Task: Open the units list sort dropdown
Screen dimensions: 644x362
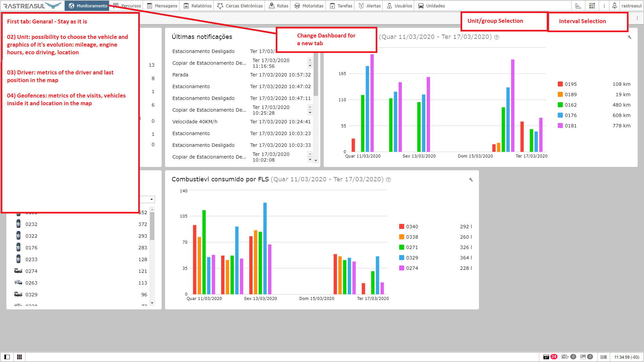Action: click(152, 199)
